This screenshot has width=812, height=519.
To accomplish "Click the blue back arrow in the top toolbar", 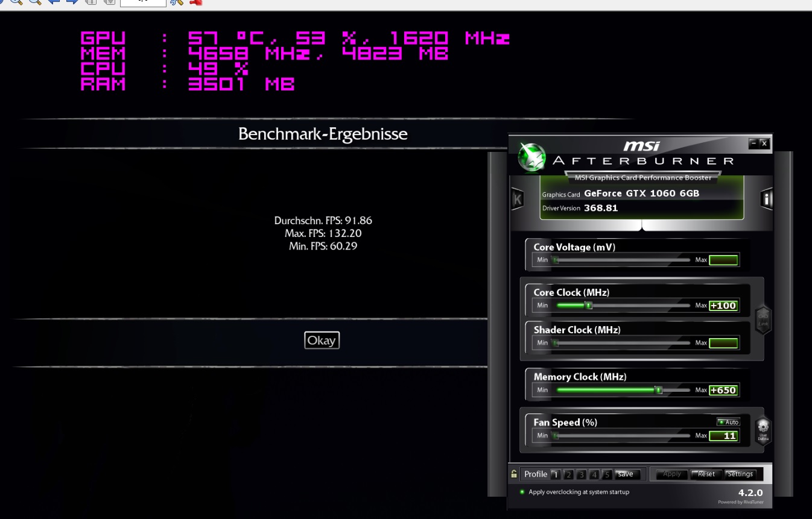I will coord(53,2).
